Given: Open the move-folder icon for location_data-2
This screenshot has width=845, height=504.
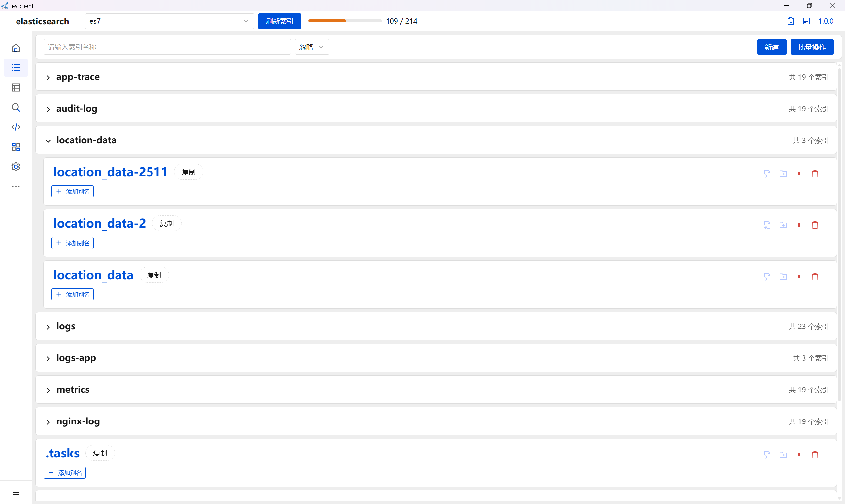Looking at the screenshot, I should 783,225.
